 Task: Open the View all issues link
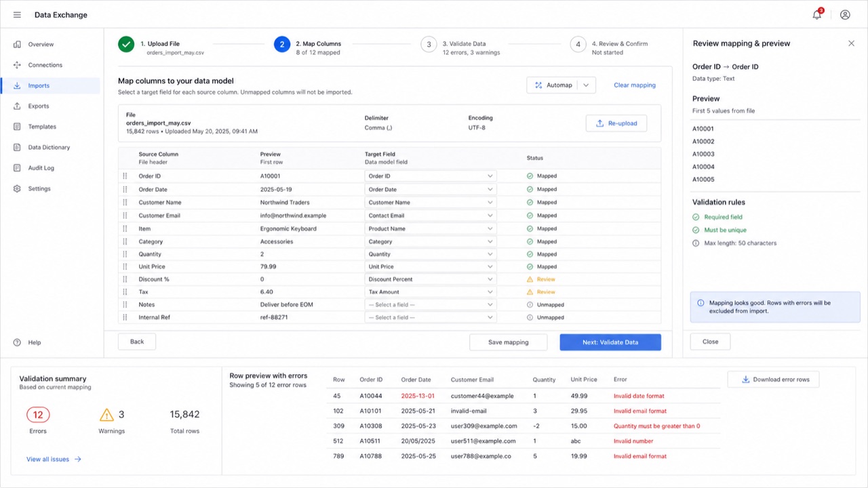coord(54,460)
